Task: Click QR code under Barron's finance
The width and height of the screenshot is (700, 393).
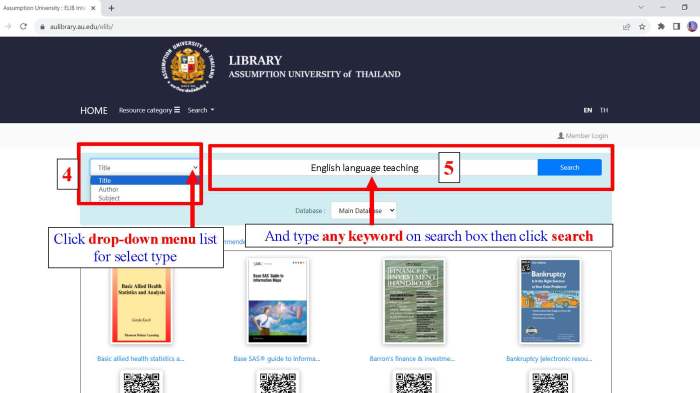Action: tap(414, 383)
